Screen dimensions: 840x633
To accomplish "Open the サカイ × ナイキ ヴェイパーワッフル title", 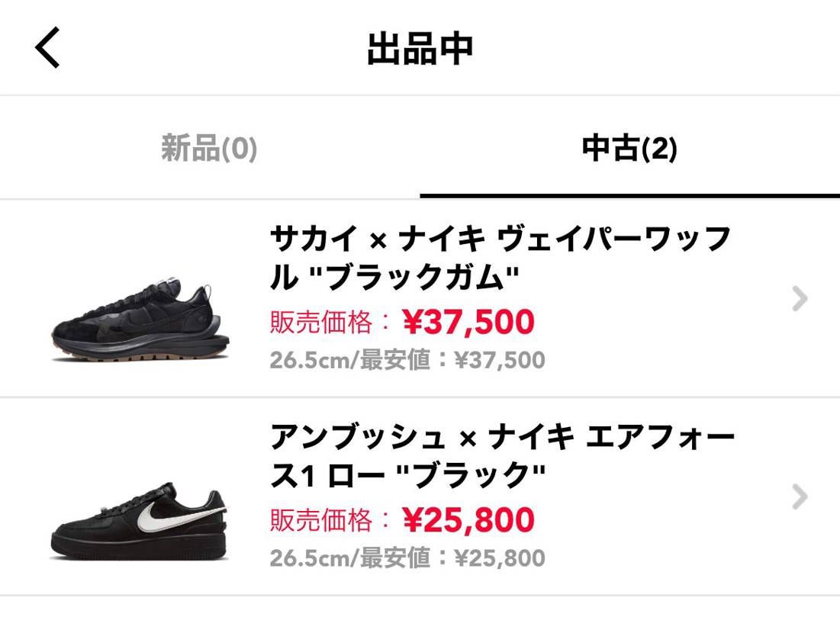I will 500,258.
